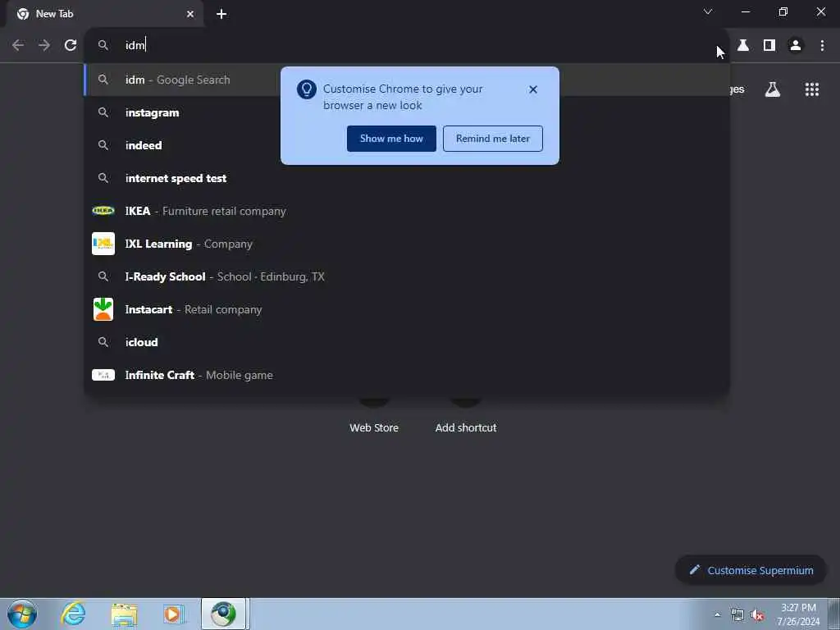Viewport: 840px width, 630px height.
Task: Click the Instacart carrot logo icon
Action: tap(103, 309)
